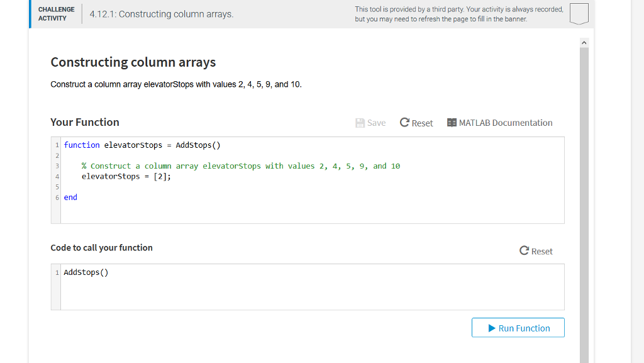Click the green comment line in editor

[x=240, y=166]
